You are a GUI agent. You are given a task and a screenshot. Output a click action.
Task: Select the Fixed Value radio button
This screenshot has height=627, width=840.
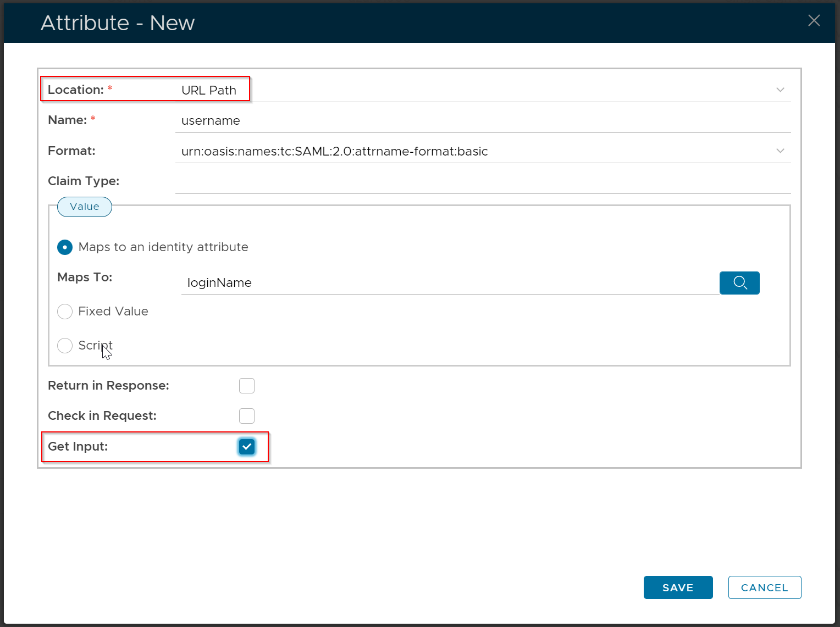(65, 312)
